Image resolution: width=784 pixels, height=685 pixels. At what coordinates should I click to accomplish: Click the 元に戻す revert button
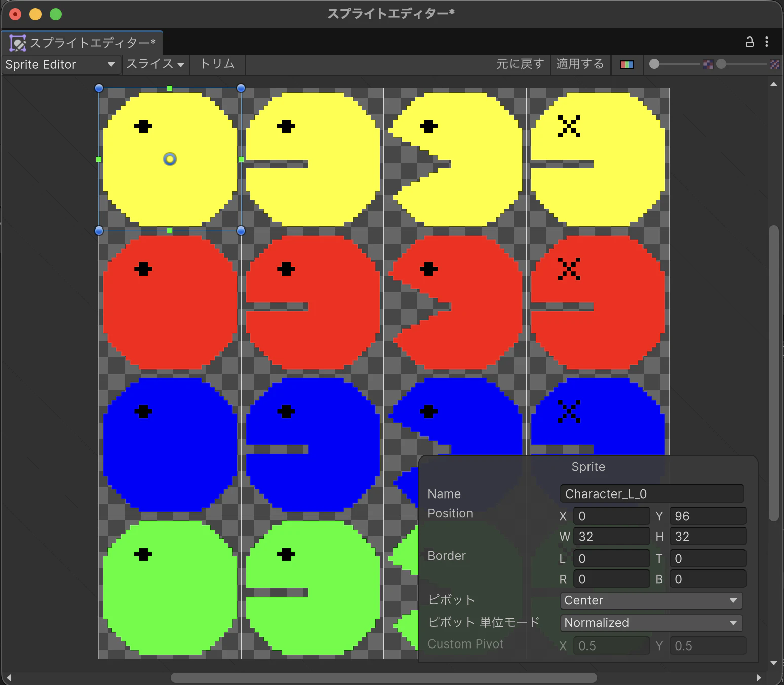pyautogui.click(x=520, y=64)
